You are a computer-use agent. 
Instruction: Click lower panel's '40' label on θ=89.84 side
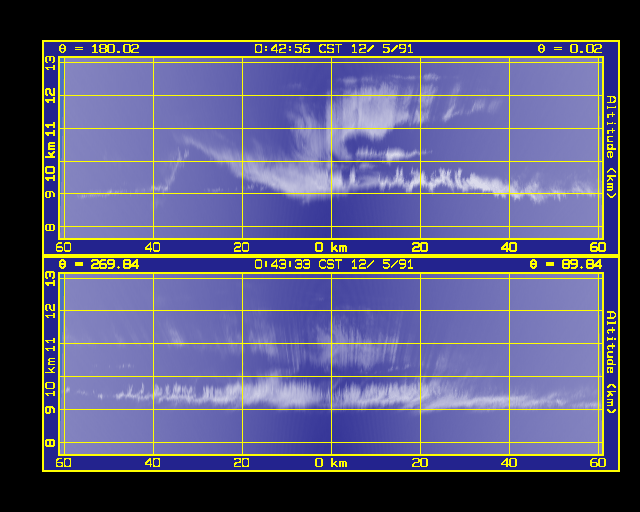click(509, 463)
